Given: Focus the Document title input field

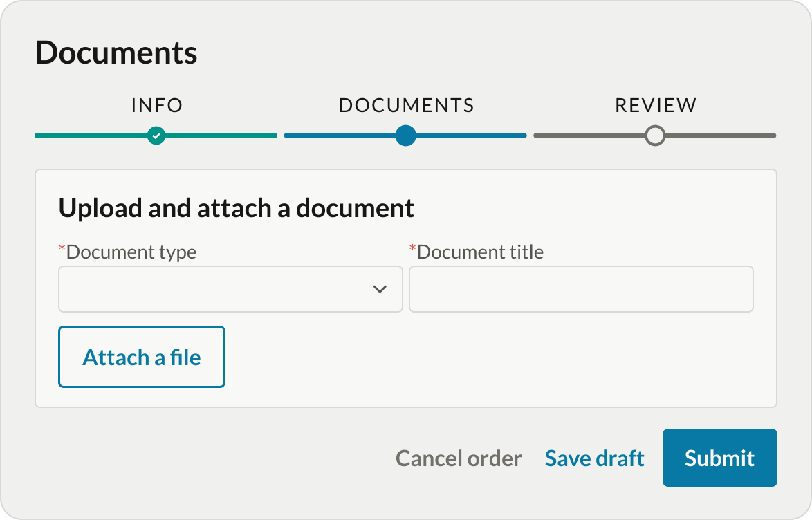Looking at the screenshot, I should pyautogui.click(x=581, y=289).
